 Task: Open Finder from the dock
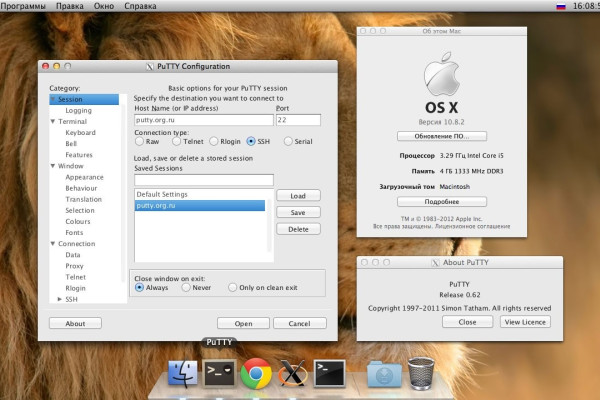click(x=183, y=373)
